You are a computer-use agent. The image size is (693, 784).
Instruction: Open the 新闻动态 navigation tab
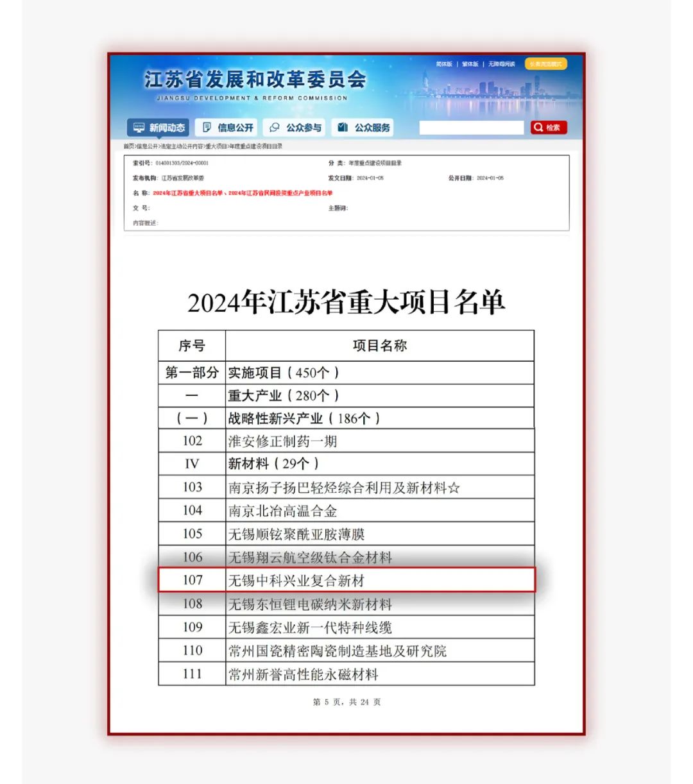click(x=158, y=128)
